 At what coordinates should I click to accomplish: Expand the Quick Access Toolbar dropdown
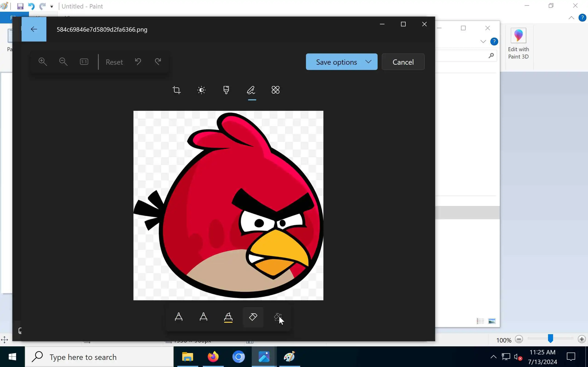[x=52, y=7]
